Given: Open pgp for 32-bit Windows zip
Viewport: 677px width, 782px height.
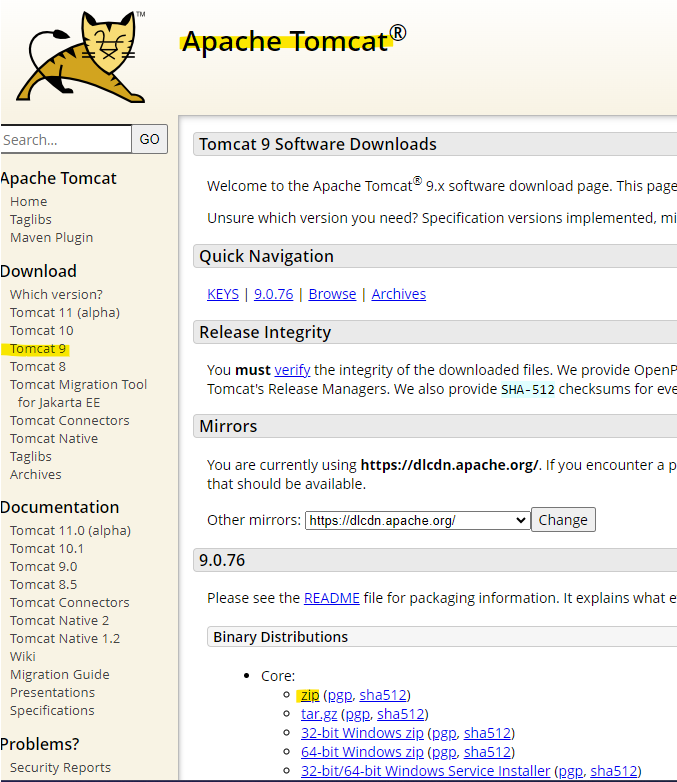Looking at the screenshot, I should coord(444,733).
